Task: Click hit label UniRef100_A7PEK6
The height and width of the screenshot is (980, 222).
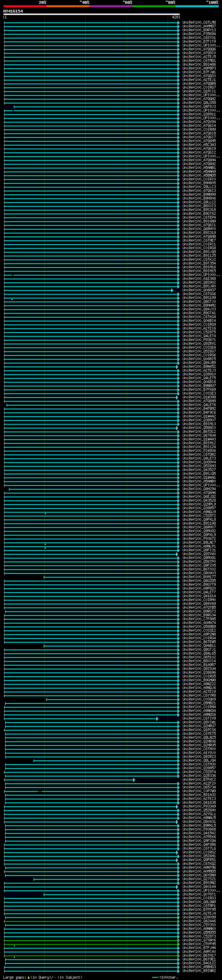Action: click(199, 837)
